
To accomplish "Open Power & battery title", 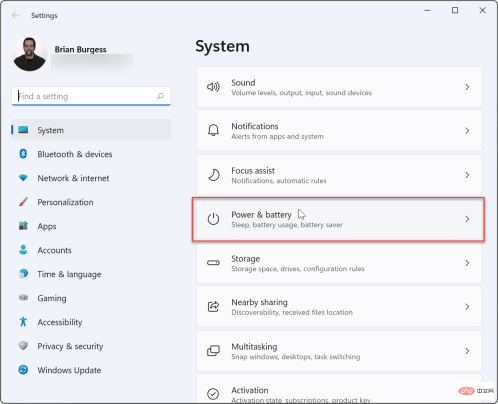I will coord(261,215).
